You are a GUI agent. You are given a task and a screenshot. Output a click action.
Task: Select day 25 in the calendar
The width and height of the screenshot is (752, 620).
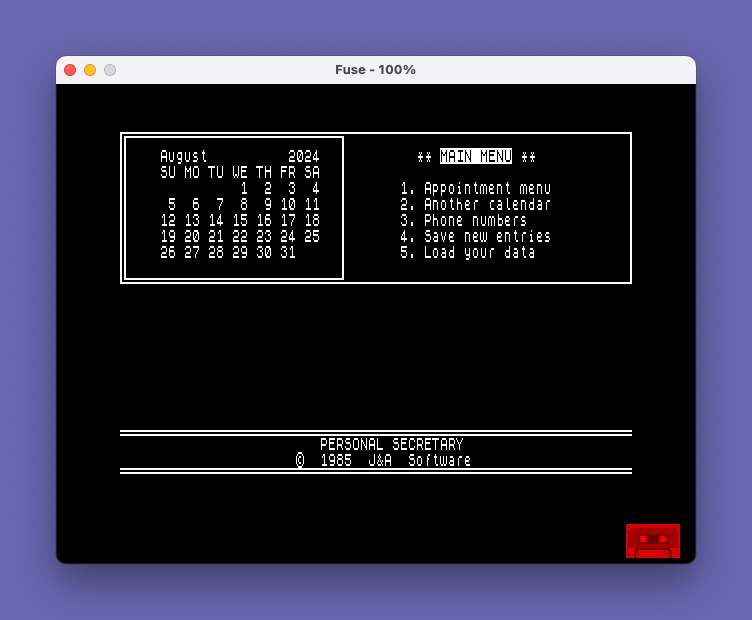tap(312, 236)
